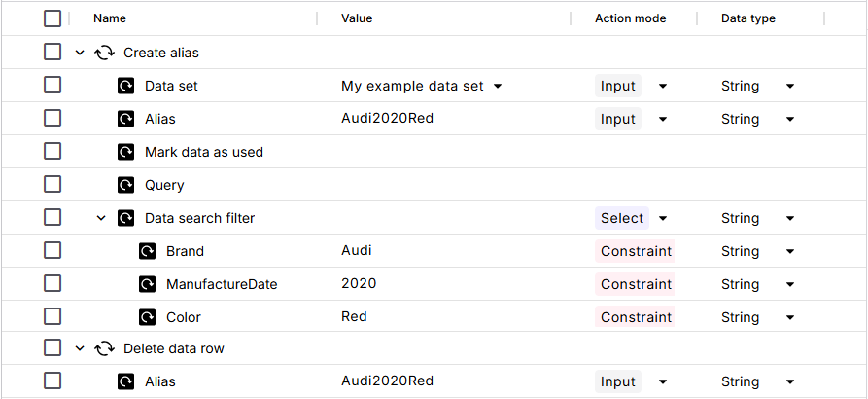Click the Data set attribute icon
Image resolution: width=868 pixels, height=399 pixels.
coord(125,86)
